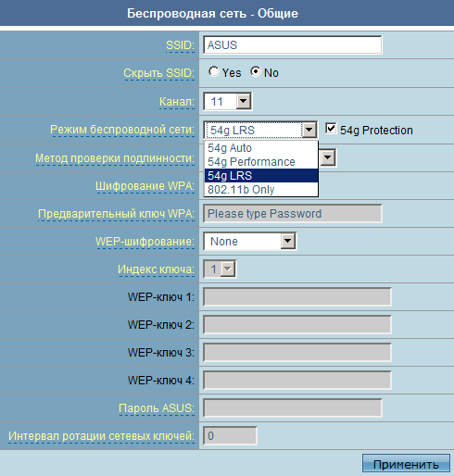This screenshot has height=476, width=454.
Task: Click the key rotation interval field
Action: (230, 435)
